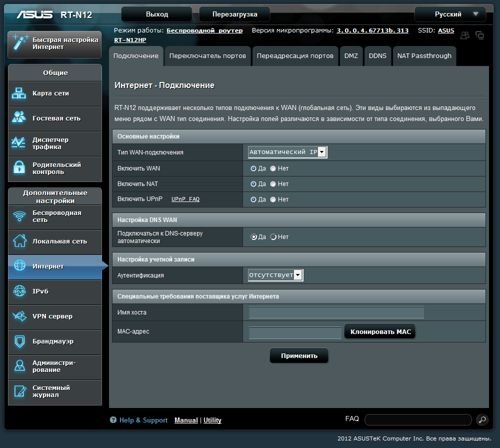The width and height of the screenshot is (500, 448).
Task: Click the FAQ search input field
Action: pos(418,419)
